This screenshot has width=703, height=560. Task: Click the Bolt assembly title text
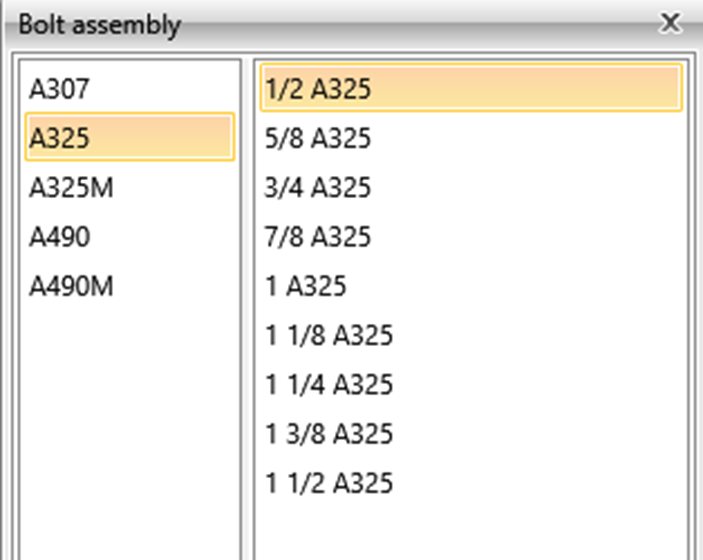point(99,24)
